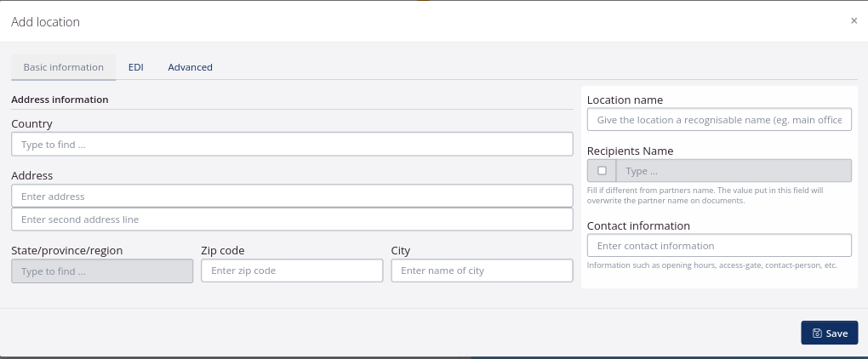868x359 pixels.
Task: Click the second address line field
Action: [x=292, y=219]
